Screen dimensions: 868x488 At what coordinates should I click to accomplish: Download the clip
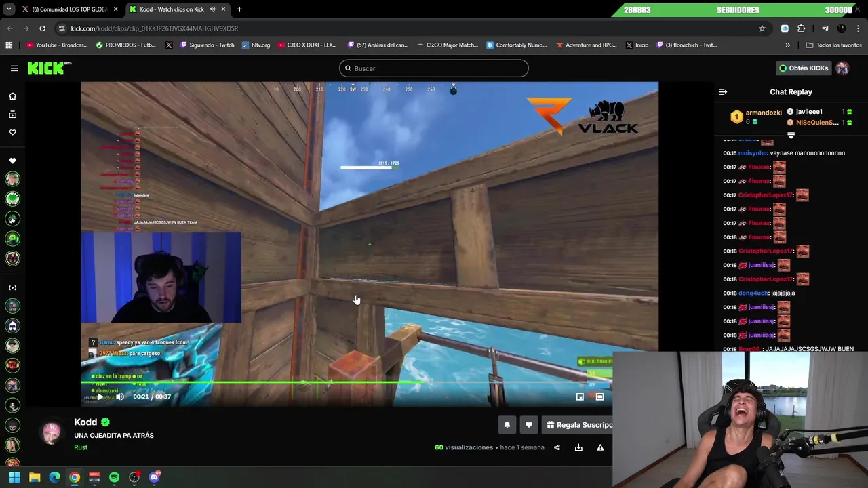(578, 447)
